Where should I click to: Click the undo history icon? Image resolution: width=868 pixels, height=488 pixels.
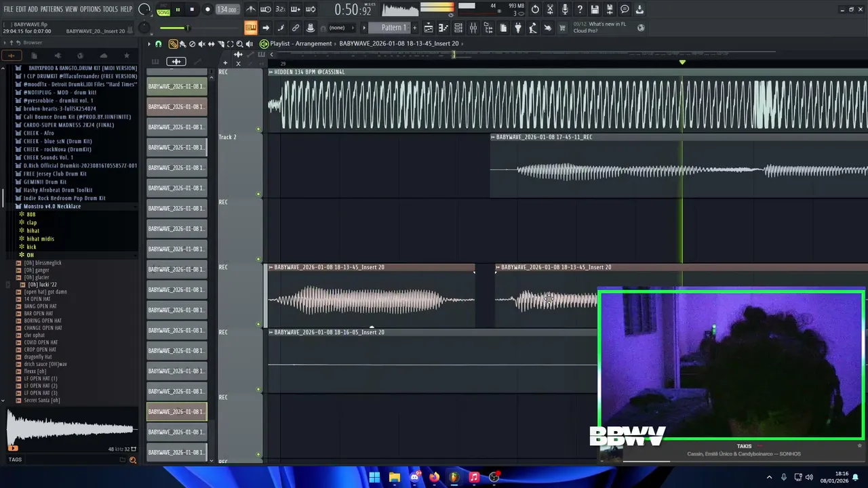pos(534,9)
